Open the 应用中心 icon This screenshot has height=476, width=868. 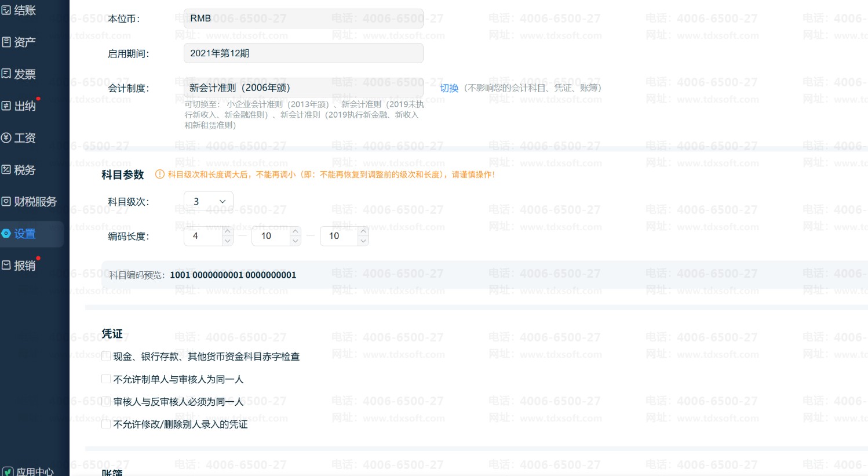pyautogui.click(x=8, y=472)
